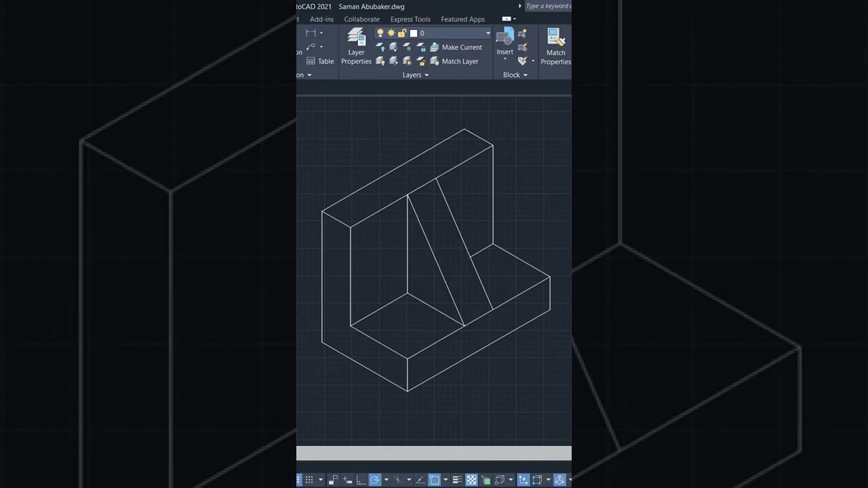Screen dimensions: 868x488
Task: Open Snap mode settings dropdown
Action: tap(321, 480)
